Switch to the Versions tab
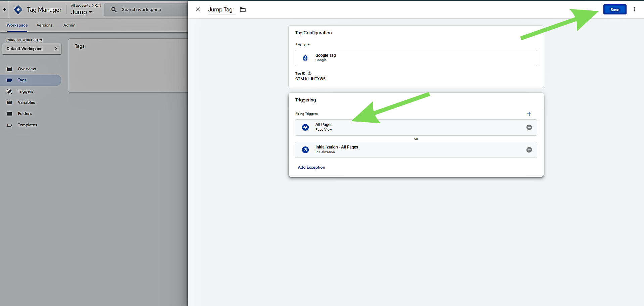Screen dimensions: 644x306 point(45,25)
